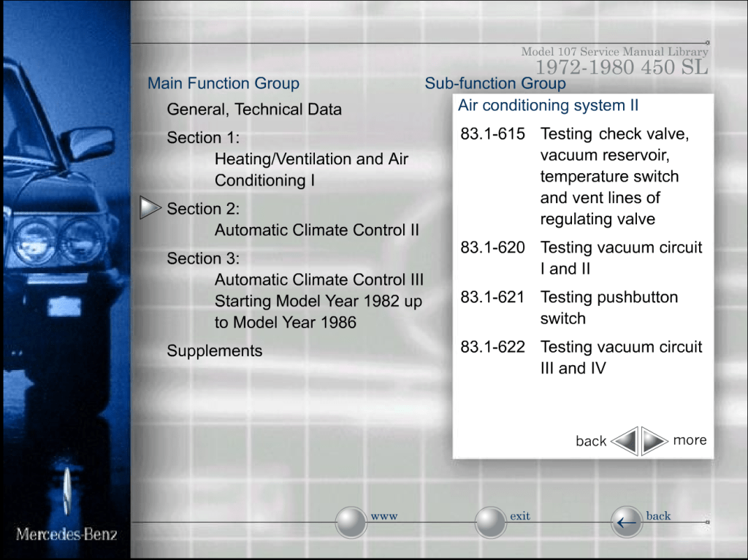Click the Air conditioning system II heading
748x560 pixels.
pos(548,105)
